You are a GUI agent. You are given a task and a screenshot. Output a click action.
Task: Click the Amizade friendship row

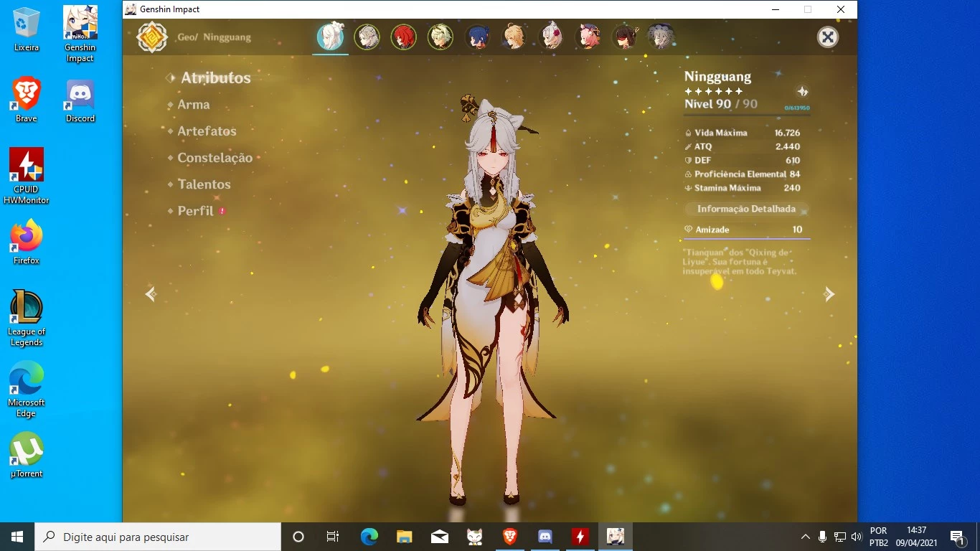coord(747,230)
